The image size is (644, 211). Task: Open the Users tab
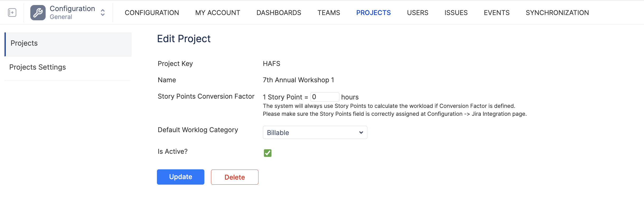tap(417, 13)
